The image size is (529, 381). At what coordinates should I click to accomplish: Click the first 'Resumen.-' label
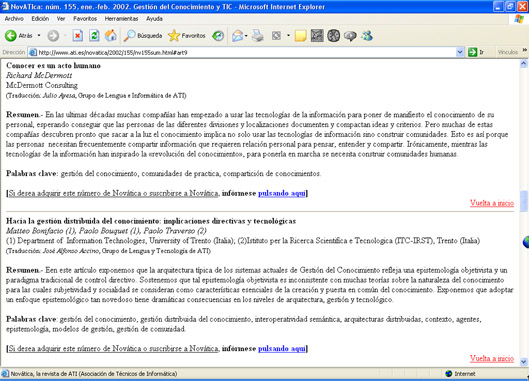[24, 115]
